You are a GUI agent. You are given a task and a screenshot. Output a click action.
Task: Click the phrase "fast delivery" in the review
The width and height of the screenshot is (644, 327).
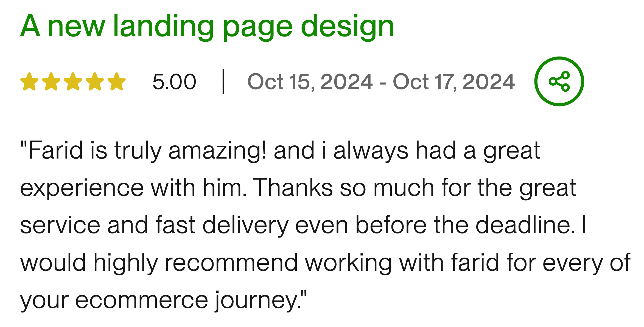222,225
